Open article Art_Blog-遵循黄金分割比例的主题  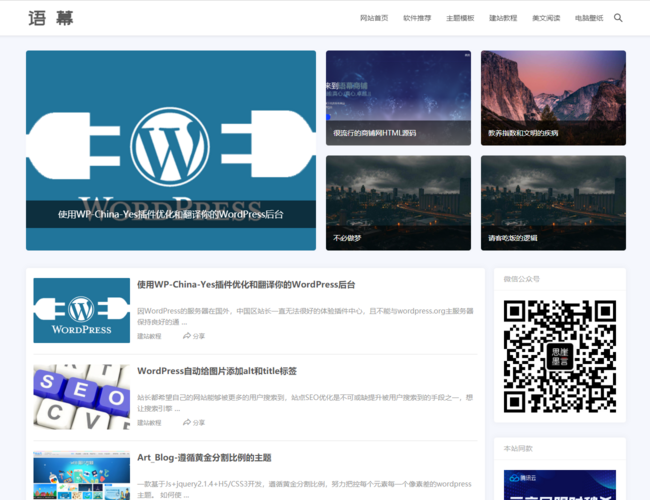(x=204, y=458)
